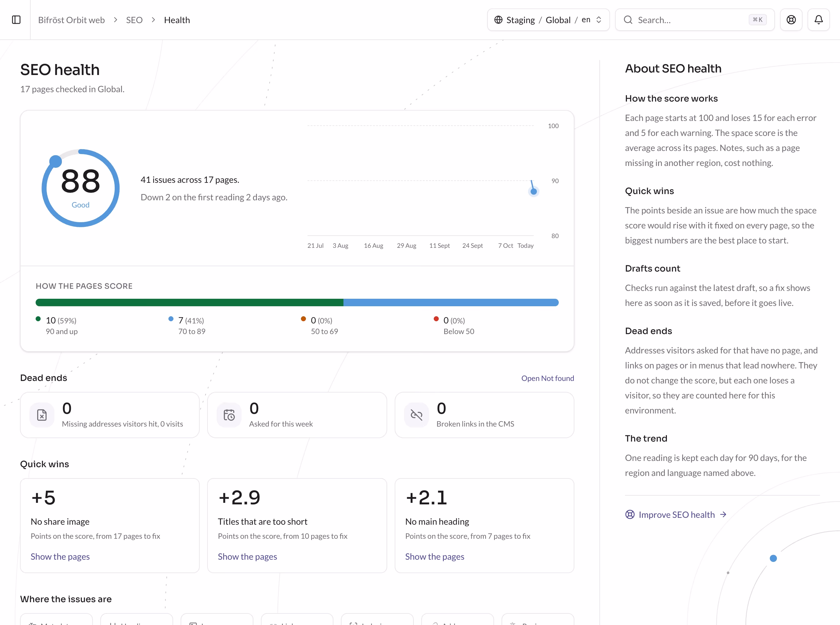Click the 'Where the issues are' heading
The height and width of the screenshot is (625, 840).
coord(66,599)
